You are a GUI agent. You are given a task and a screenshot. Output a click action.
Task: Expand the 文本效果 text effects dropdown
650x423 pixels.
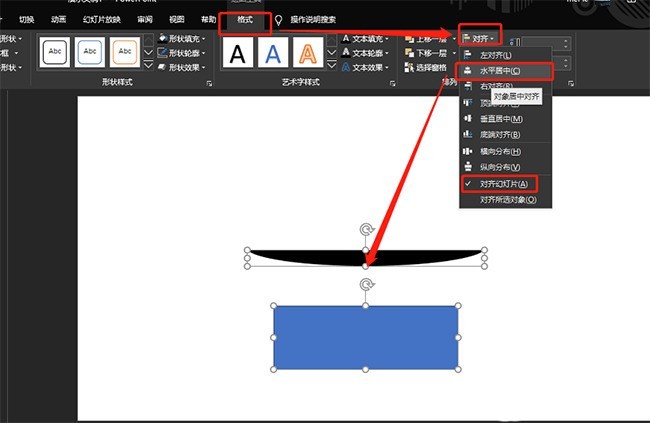pyautogui.click(x=365, y=67)
